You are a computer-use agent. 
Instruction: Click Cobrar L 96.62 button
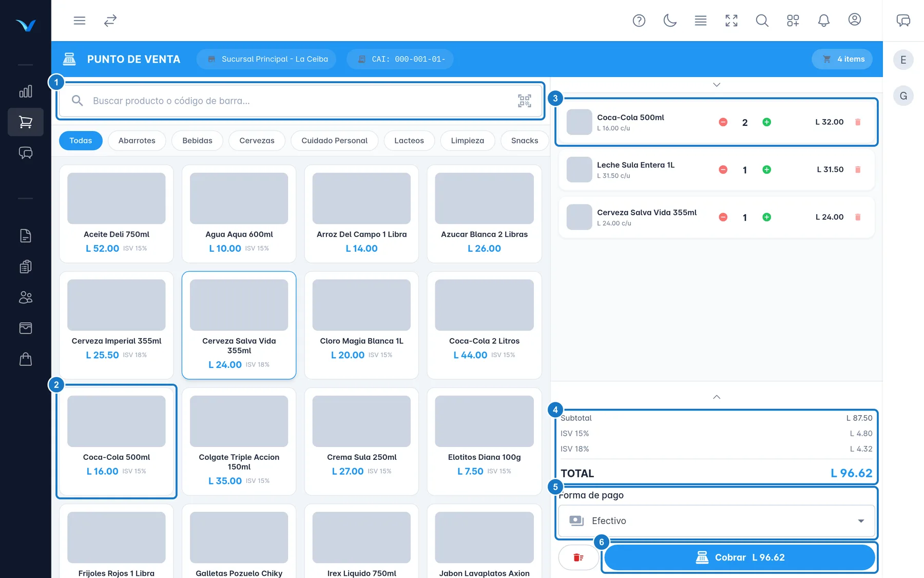tap(740, 557)
